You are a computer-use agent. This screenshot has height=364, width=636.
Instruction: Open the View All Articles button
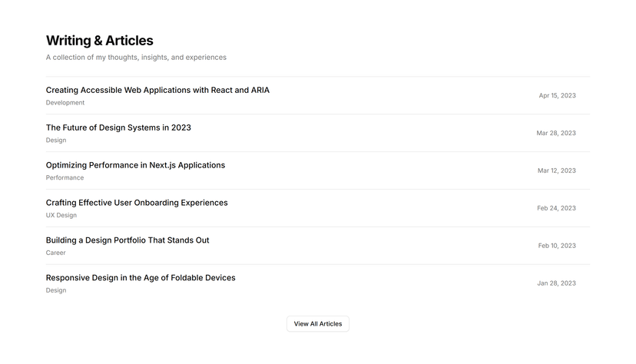pos(317,323)
